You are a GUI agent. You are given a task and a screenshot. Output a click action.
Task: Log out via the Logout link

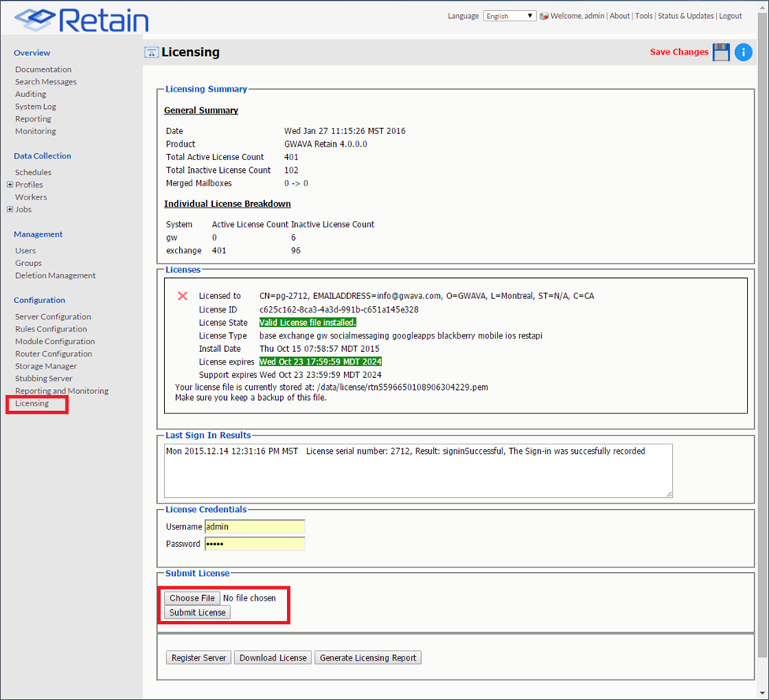(730, 15)
